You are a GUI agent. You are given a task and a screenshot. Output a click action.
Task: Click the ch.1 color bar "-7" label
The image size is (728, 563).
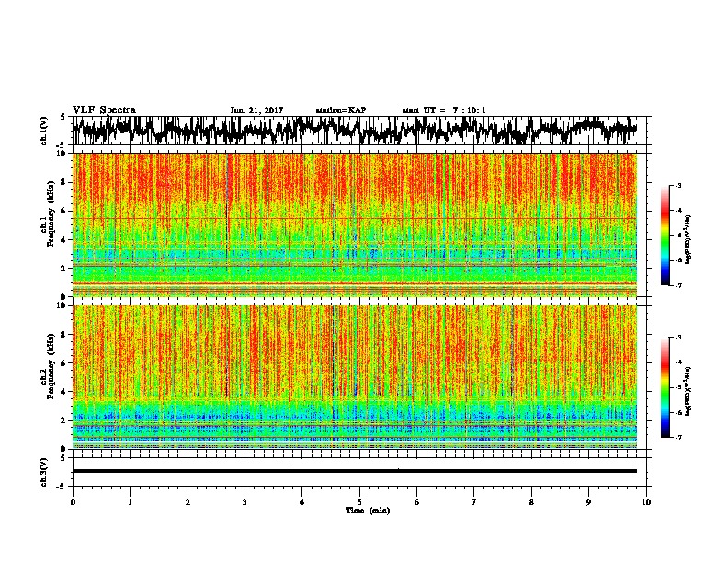(x=678, y=285)
